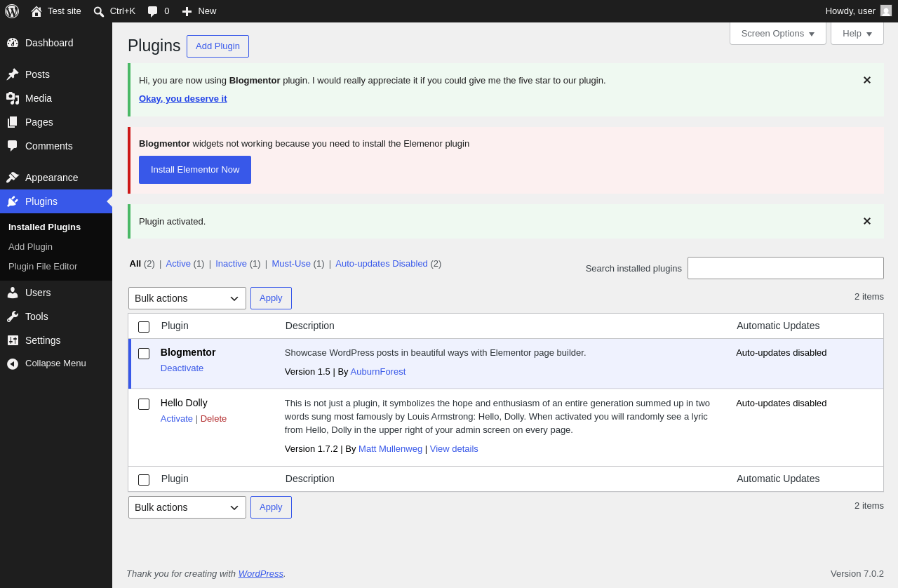
Task: Open the bottom Bulk actions dropdown
Action: click(187, 507)
